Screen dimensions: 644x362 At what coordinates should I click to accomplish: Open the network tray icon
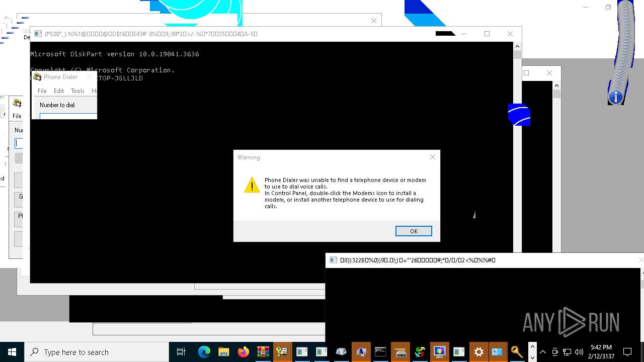pos(567,352)
